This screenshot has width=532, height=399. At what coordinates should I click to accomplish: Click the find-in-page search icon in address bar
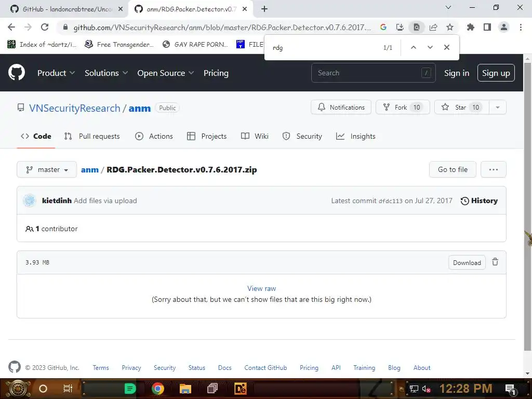pyautogui.click(x=417, y=27)
